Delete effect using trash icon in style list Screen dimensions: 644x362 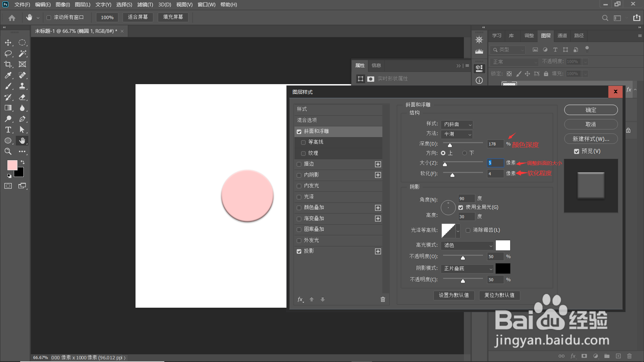[x=383, y=299]
